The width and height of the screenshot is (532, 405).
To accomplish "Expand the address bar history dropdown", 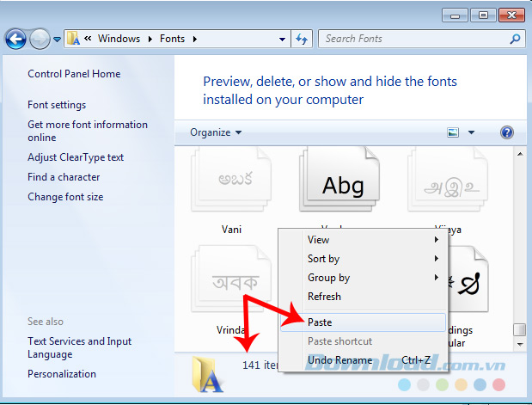I will point(283,39).
